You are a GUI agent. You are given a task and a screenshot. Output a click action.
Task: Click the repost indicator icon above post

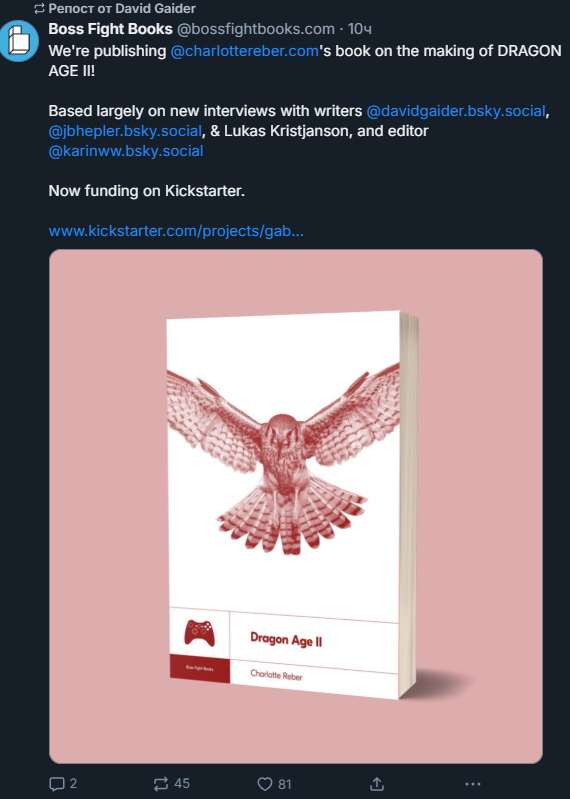point(39,9)
